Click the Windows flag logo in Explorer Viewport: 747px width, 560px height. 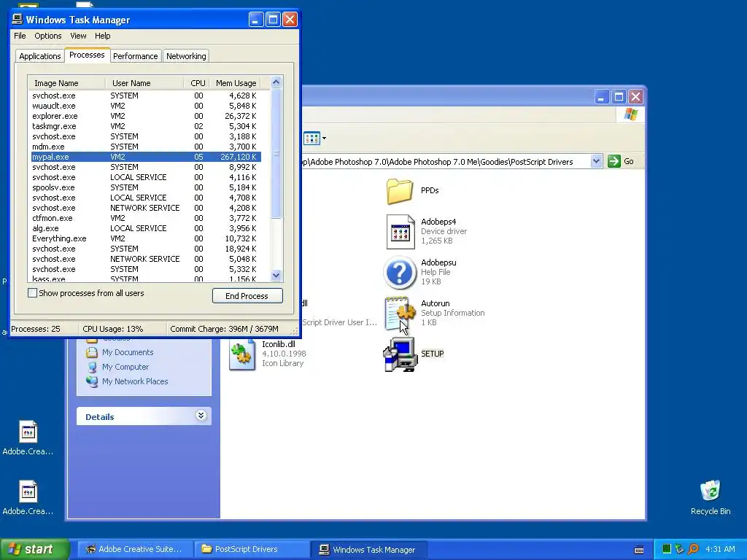pyautogui.click(x=631, y=114)
